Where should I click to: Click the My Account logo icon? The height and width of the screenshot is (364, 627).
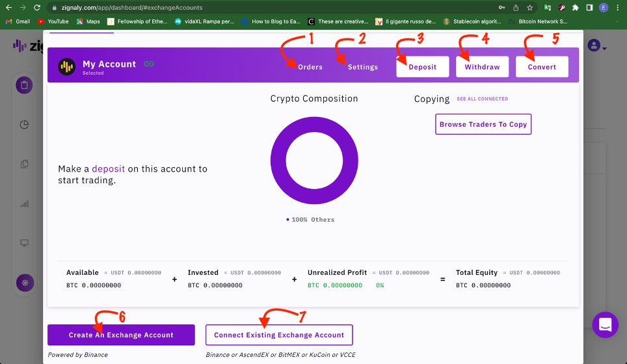[67, 66]
